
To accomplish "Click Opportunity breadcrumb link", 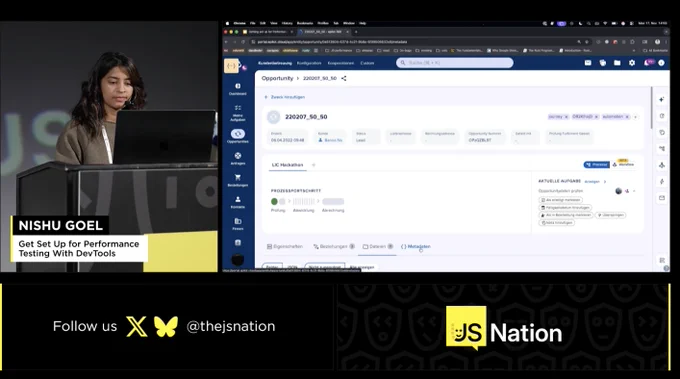I will click(x=278, y=78).
